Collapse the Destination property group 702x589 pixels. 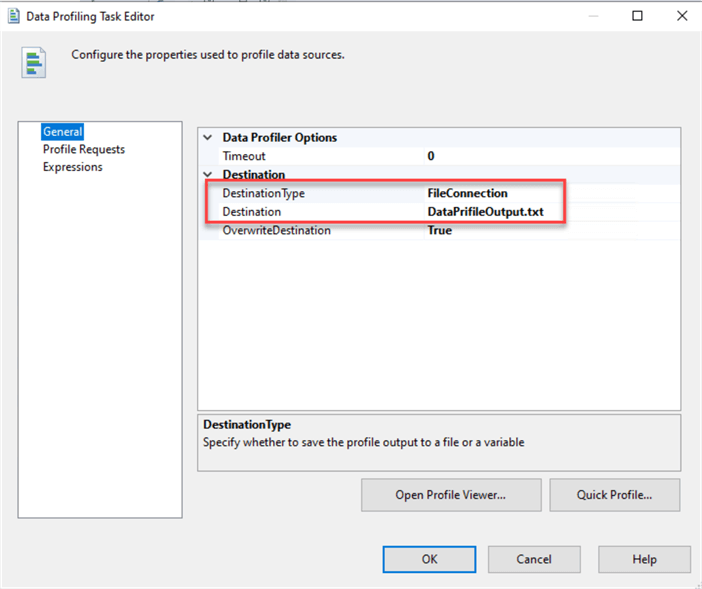pyautogui.click(x=208, y=175)
